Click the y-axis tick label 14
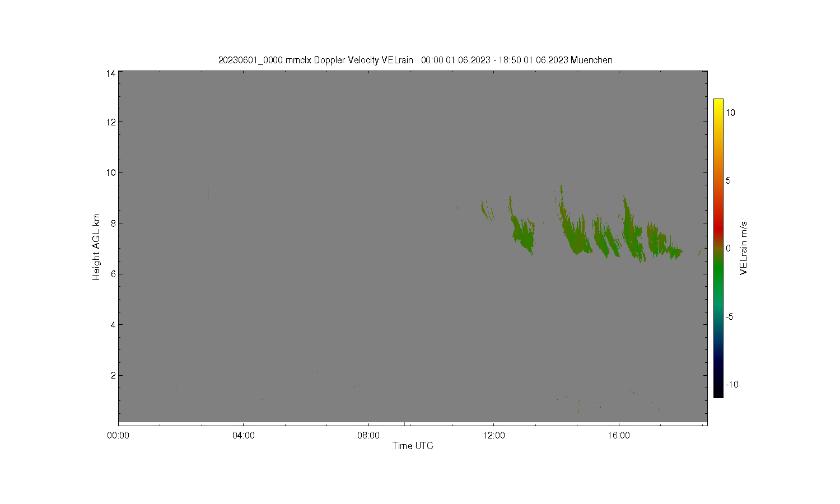 (x=111, y=73)
